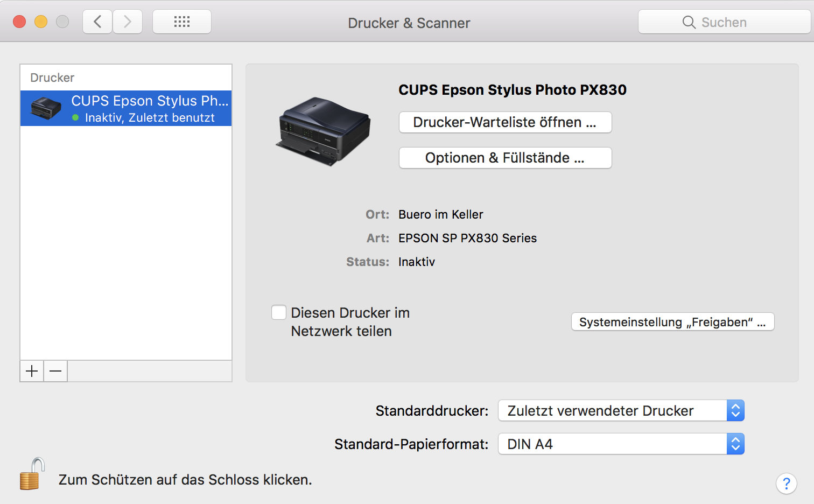The height and width of the screenshot is (504, 814).
Task: Click the yellow minimize window button
Action: coord(41,22)
